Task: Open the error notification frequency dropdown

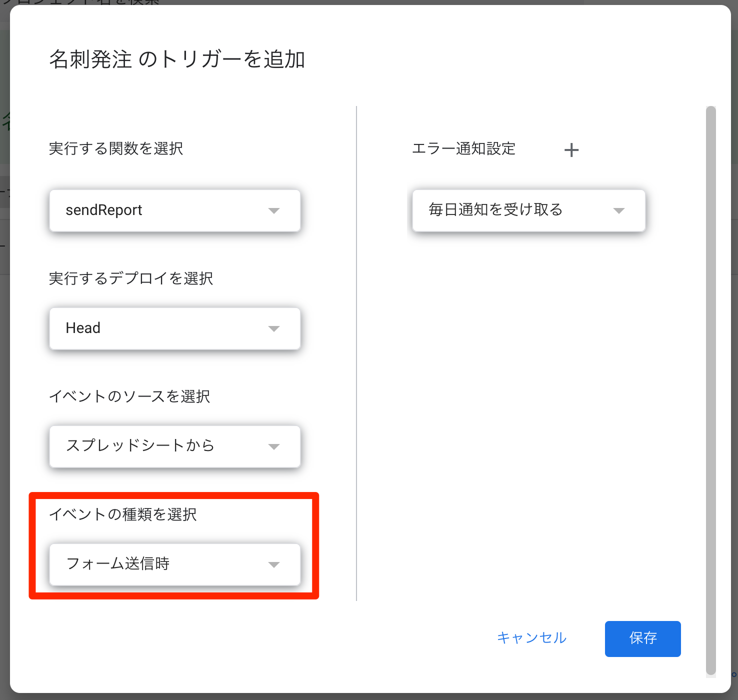Action: (x=528, y=210)
